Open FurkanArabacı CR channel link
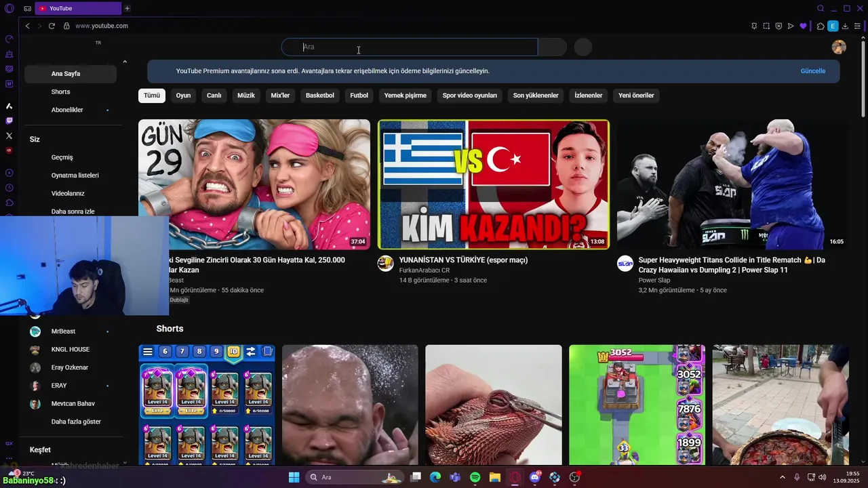This screenshot has height=488, width=868. point(425,270)
